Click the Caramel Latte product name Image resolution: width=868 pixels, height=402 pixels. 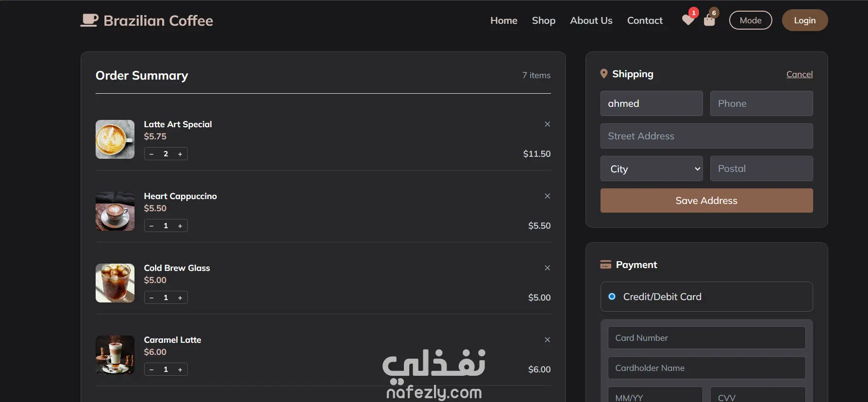[x=172, y=340]
